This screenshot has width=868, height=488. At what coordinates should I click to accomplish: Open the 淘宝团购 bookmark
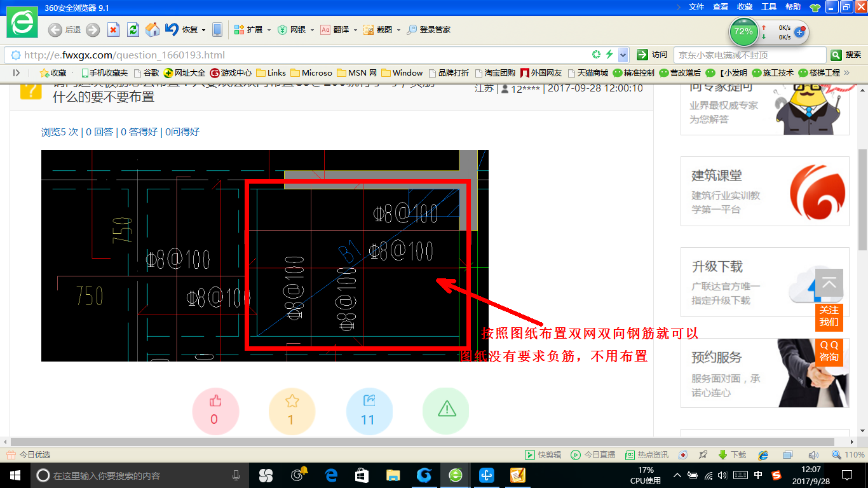point(495,73)
